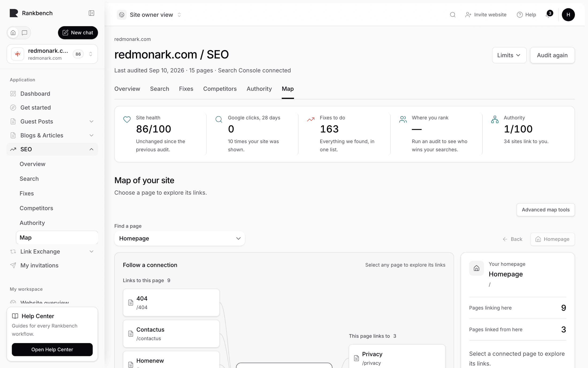Viewport: 588px width, 368px height.
Task: Click the Audit again button
Action: [552, 55]
